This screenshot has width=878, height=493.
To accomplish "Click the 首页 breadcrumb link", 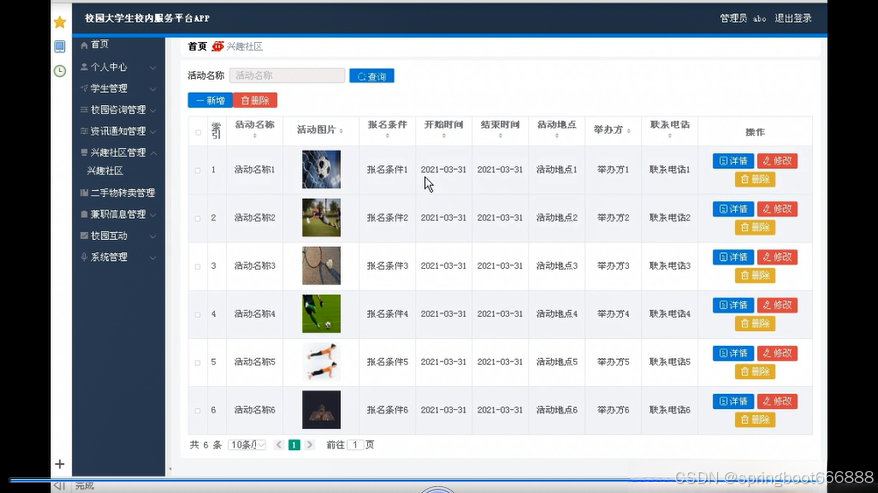I will click(197, 46).
